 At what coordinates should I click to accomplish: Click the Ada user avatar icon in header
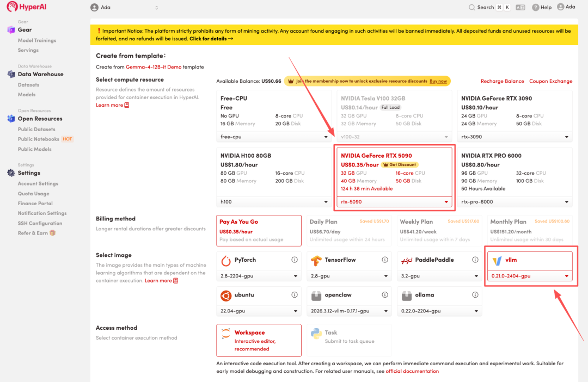tap(95, 8)
